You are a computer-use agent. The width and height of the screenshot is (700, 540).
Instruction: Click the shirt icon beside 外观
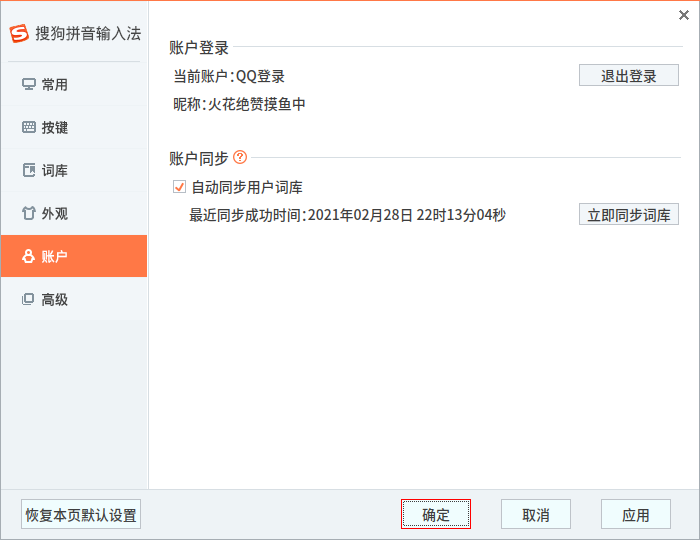click(28, 214)
